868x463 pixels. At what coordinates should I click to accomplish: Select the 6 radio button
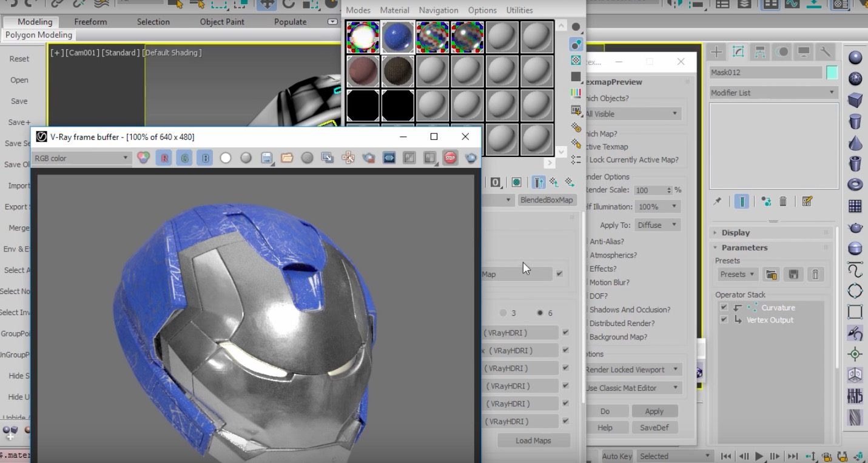tap(540, 313)
